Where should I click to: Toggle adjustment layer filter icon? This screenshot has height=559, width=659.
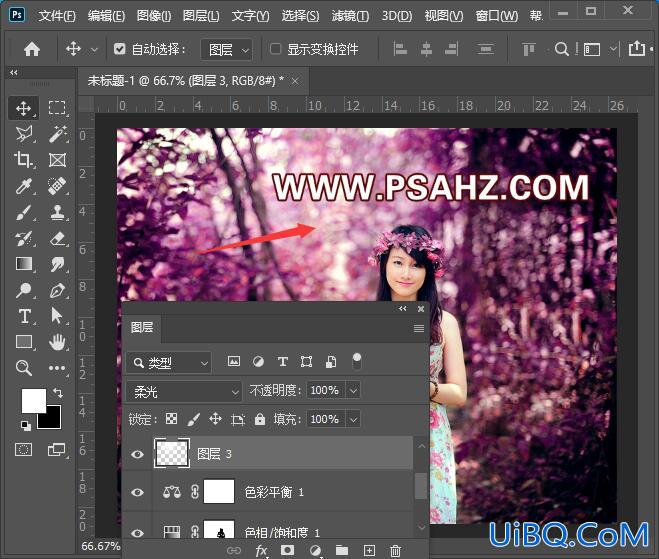[x=258, y=361]
